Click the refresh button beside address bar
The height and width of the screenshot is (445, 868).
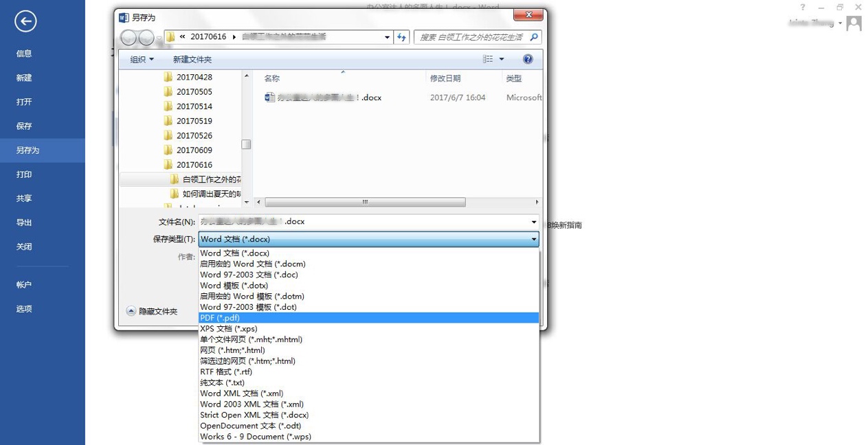(402, 37)
